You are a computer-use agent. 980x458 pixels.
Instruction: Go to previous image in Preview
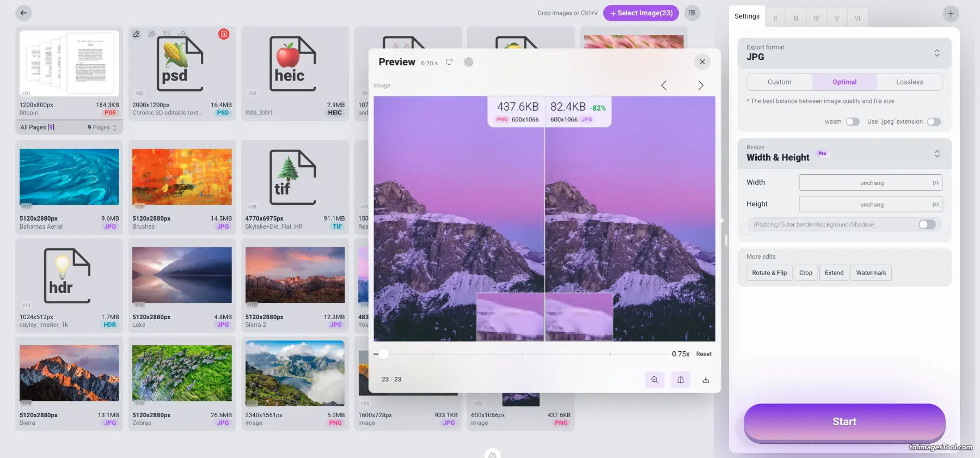(664, 85)
